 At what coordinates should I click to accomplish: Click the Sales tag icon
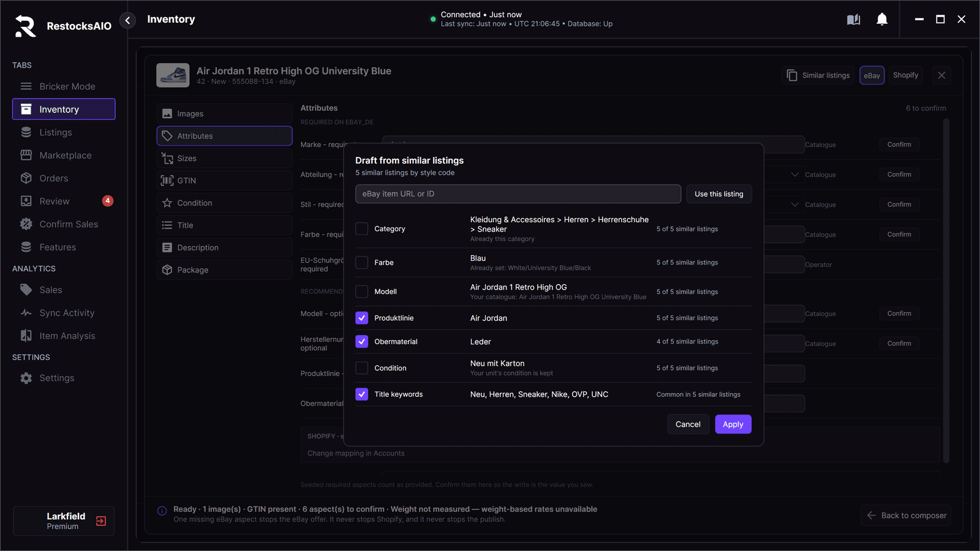click(26, 290)
